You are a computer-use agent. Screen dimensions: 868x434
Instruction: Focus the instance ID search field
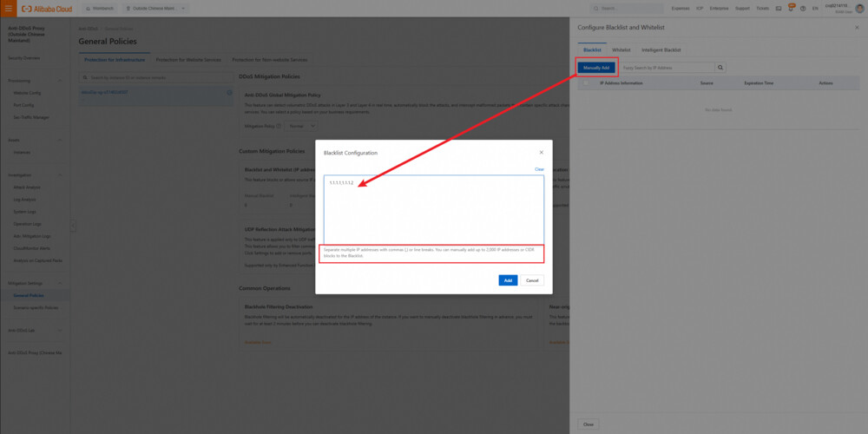tap(156, 77)
